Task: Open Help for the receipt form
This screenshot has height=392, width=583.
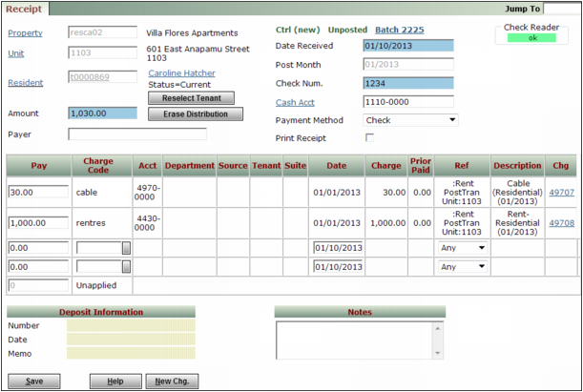Action: (x=115, y=382)
